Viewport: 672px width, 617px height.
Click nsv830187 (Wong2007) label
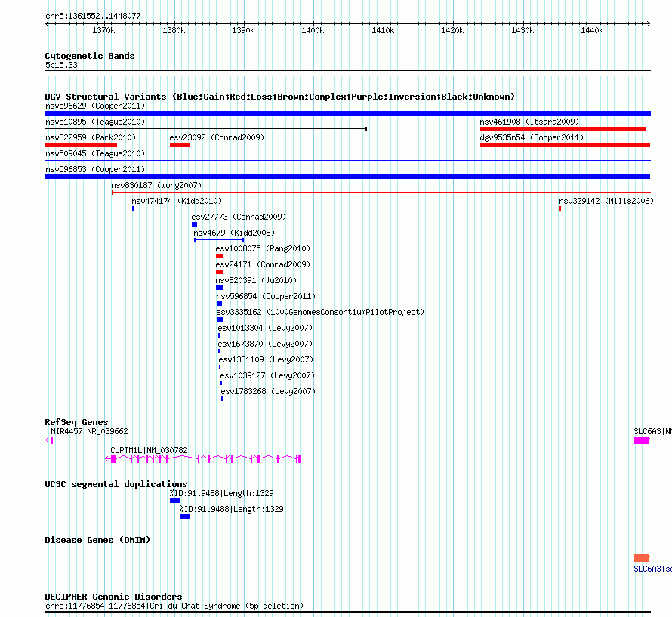pos(156,185)
